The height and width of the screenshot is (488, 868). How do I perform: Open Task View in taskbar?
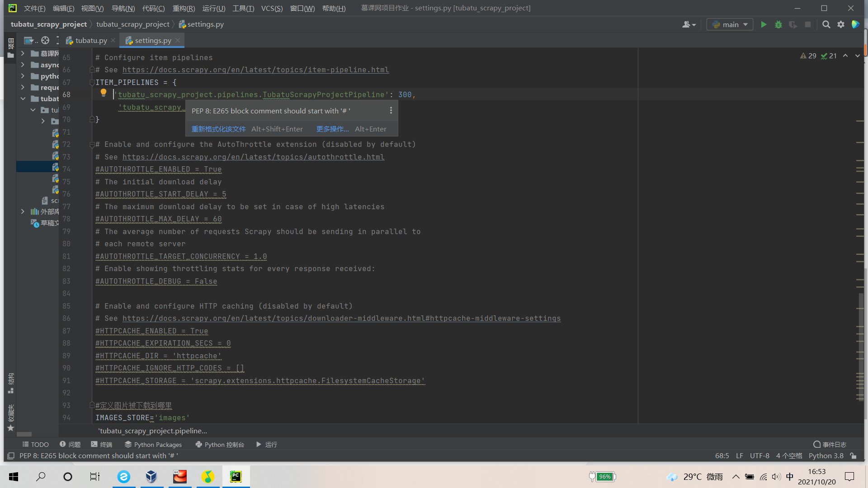(94, 476)
